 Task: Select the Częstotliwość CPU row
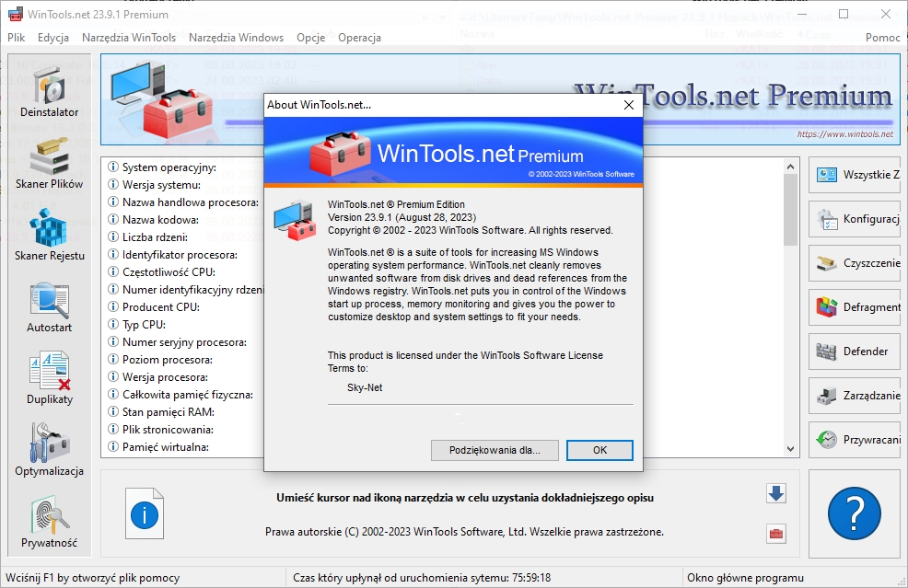pos(162,272)
